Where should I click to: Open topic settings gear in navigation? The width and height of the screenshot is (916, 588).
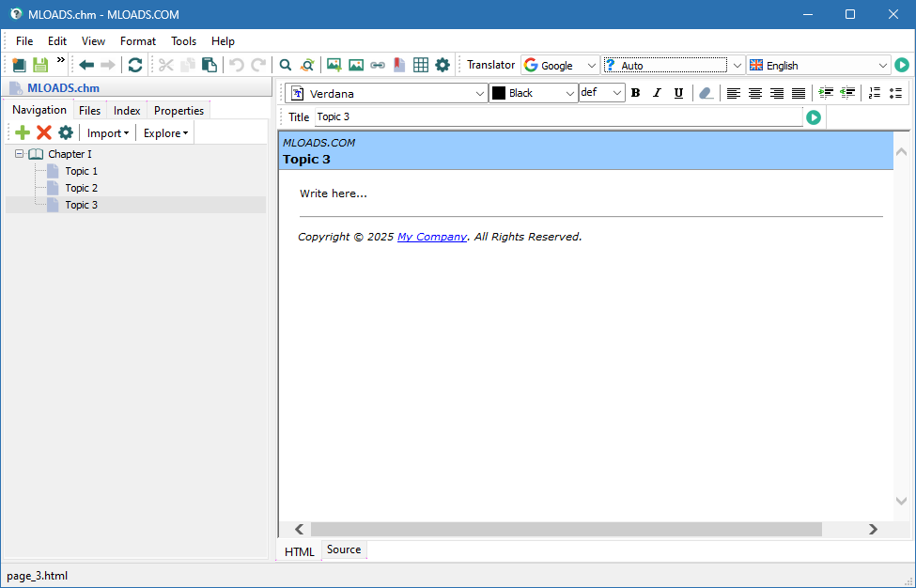66,132
